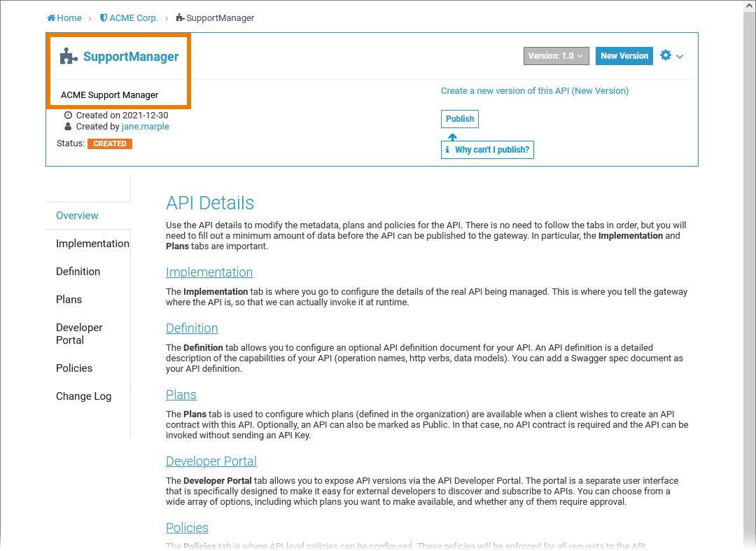Image resolution: width=756 pixels, height=551 pixels.
Task: Click Why can't I publish? button
Action: pos(487,149)
